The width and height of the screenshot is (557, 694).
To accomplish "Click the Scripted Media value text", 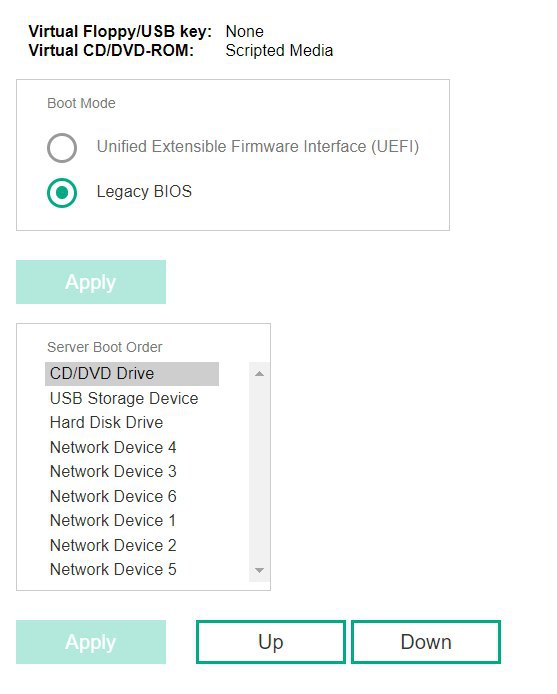I will [279, 50].
